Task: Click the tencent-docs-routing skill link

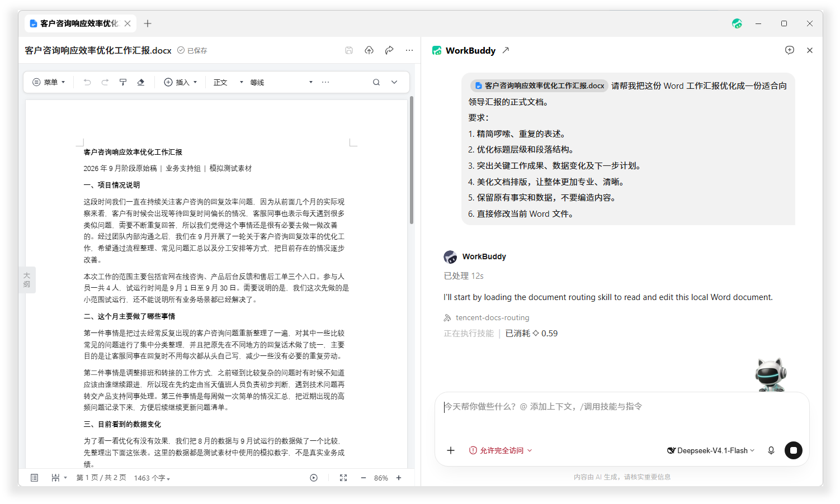Action: coord(486,317)
